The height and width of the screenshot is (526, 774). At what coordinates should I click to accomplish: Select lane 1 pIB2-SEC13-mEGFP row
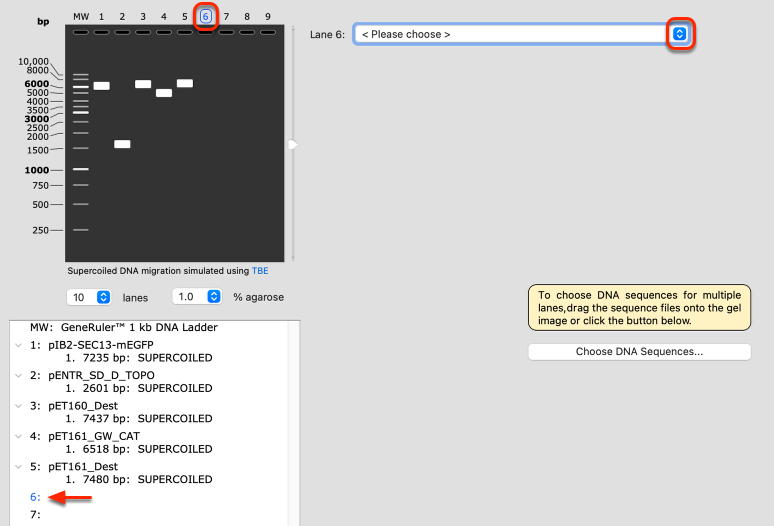(92, 345)
